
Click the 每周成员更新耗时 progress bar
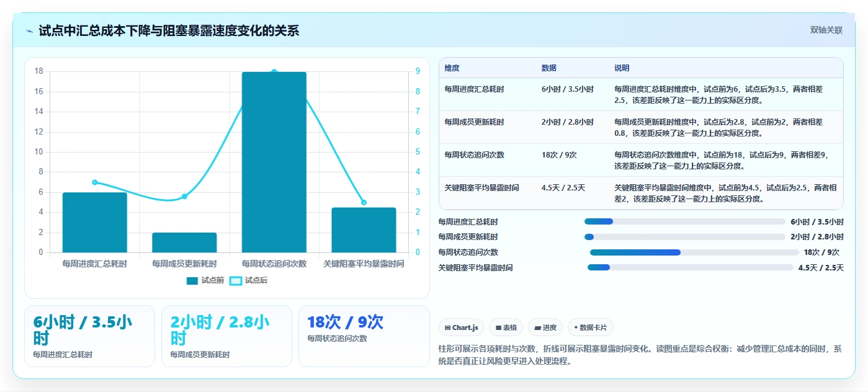click(685, 237)
